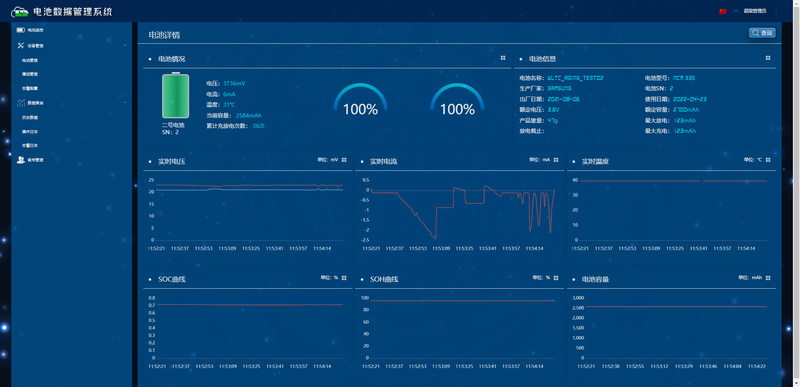Open 告警日志 submenu item
This screenshot has height=387, width=800.
[x=30, y=146]
